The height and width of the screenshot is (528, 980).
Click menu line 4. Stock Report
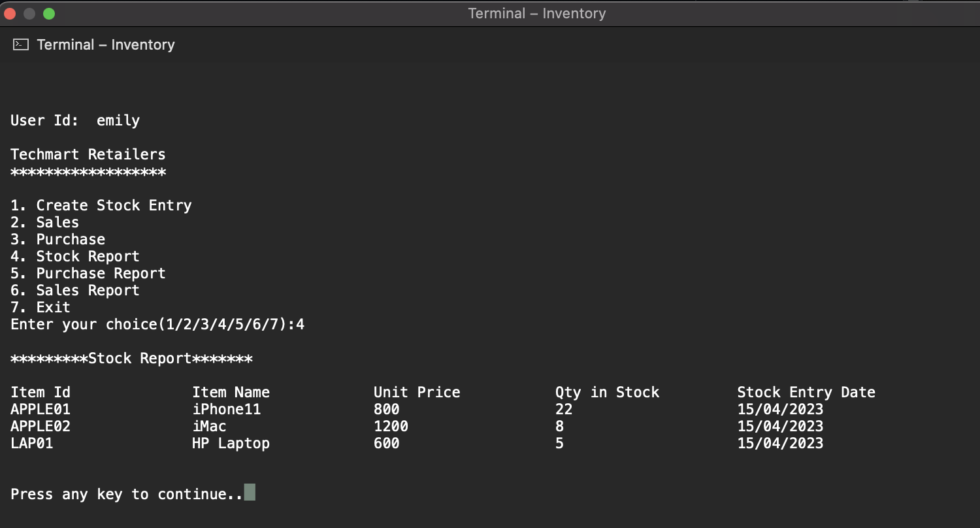click(75, 256)
